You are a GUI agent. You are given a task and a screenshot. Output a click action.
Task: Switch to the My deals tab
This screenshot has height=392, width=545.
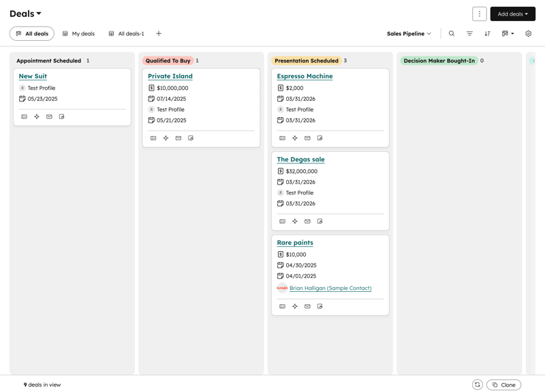point(80,33)
